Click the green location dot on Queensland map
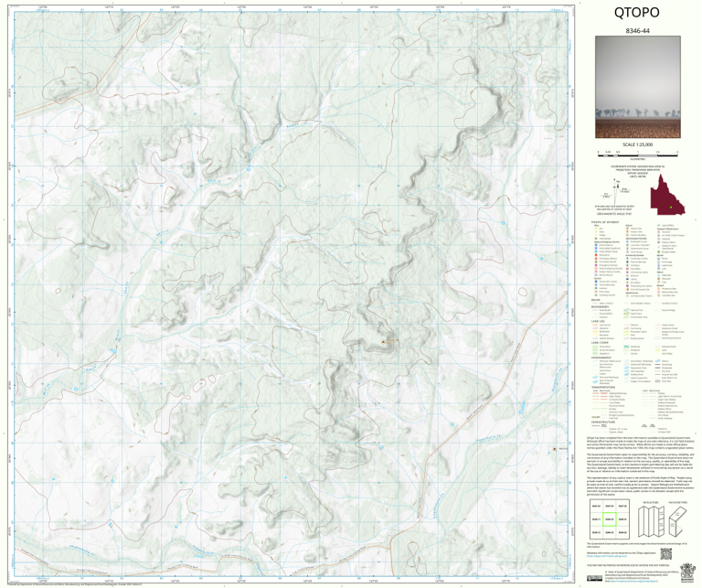The height and width of the screenshot is (588, 702). pos(671,208)
